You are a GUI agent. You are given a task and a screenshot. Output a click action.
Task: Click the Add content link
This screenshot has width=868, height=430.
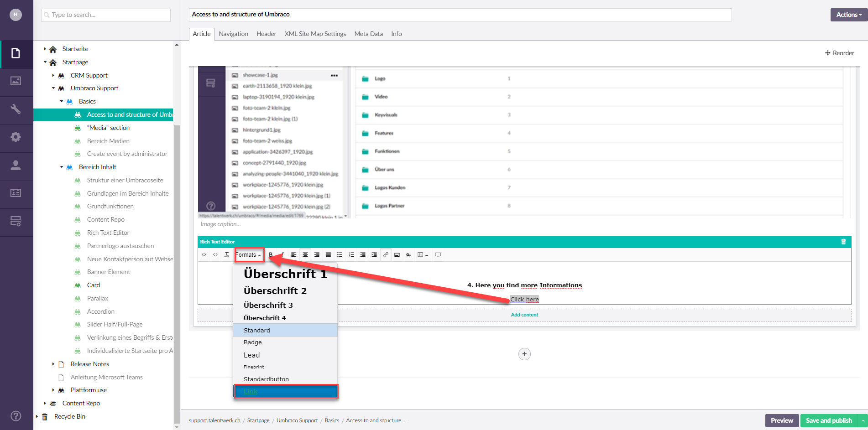[524, 315]
